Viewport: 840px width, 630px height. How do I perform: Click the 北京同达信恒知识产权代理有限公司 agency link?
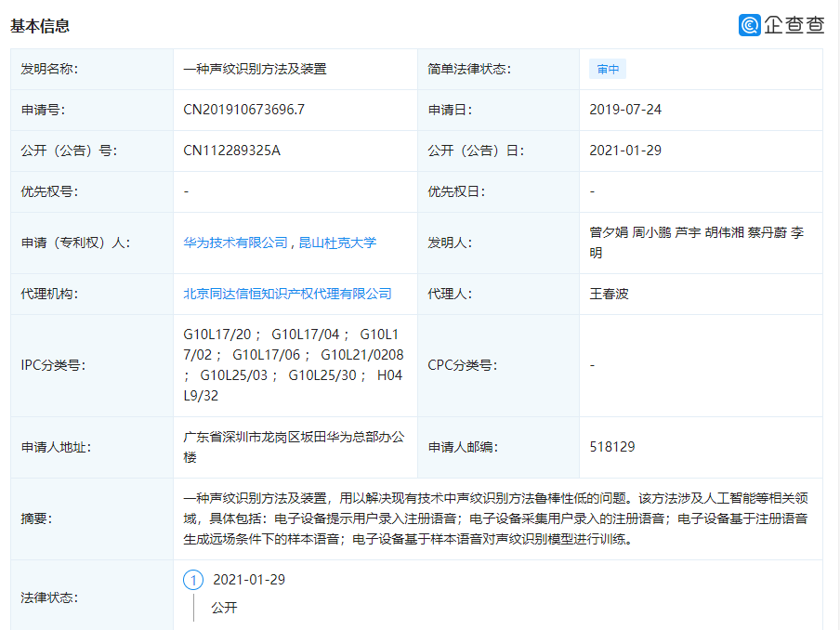tap(286, 294)
